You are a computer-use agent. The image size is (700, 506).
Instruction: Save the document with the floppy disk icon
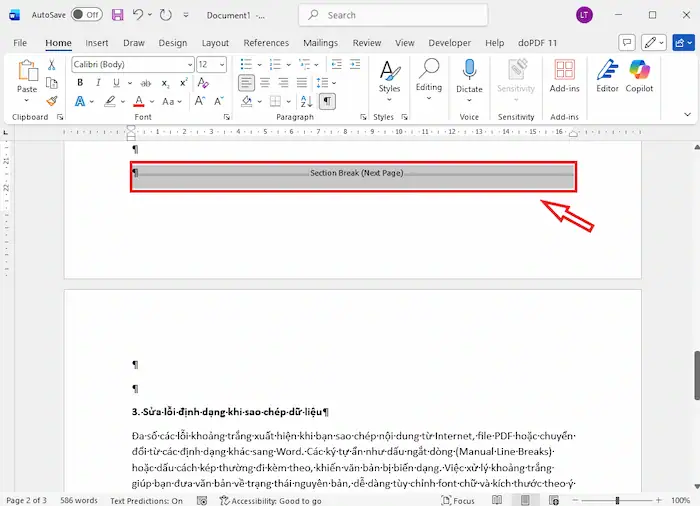118,15
